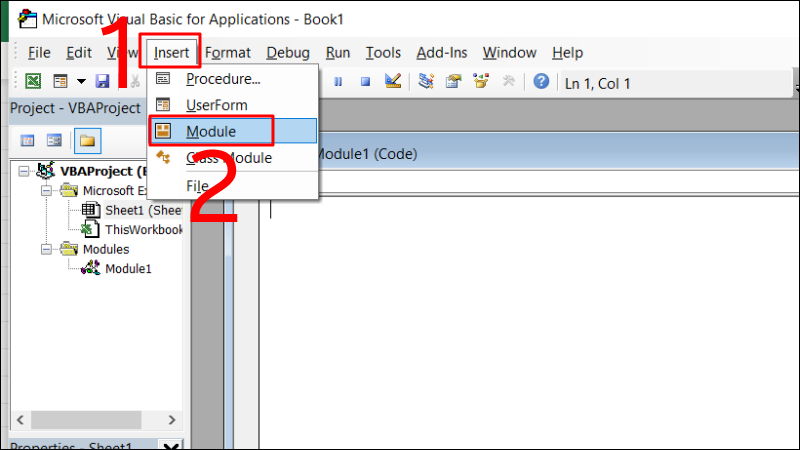Select Sheet1 in the project tree
This screenshot has width=800, height=450.
pos(143,210)
